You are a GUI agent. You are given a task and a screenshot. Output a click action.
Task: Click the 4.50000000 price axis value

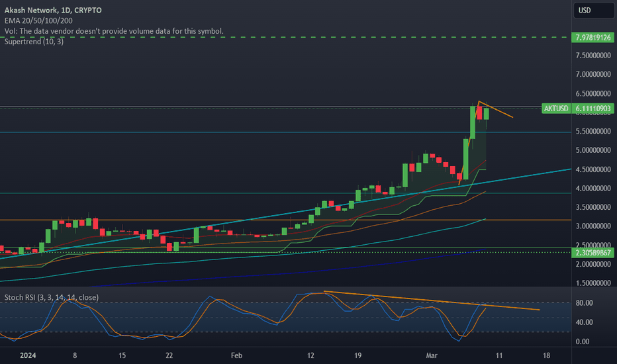pos(593,169)
